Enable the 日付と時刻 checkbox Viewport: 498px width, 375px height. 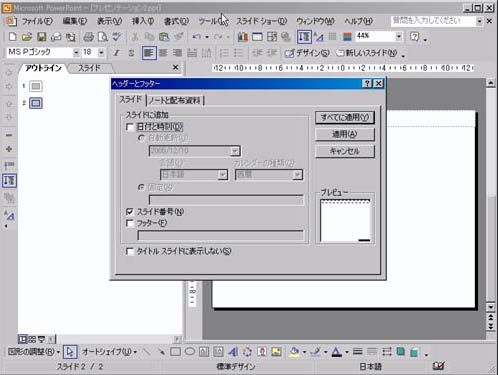point(130,127)
